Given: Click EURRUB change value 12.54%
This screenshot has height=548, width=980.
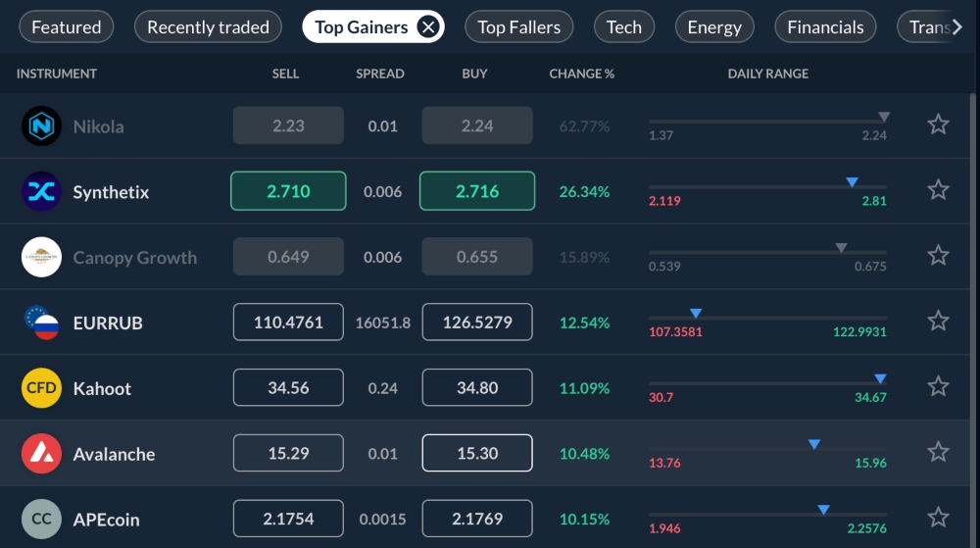Looking at the screenshot, I should point(584,324).
